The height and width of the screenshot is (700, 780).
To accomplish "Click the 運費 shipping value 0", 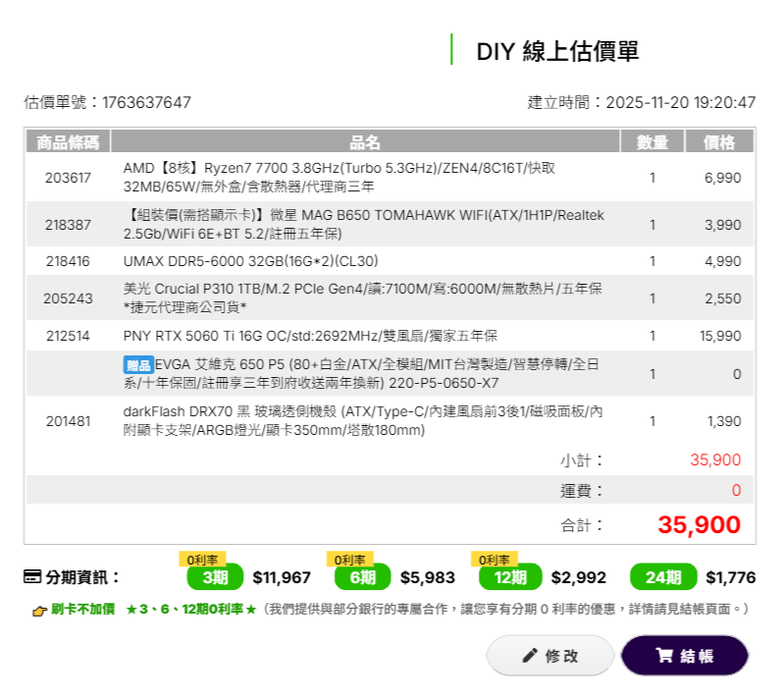I will [736, 491].
